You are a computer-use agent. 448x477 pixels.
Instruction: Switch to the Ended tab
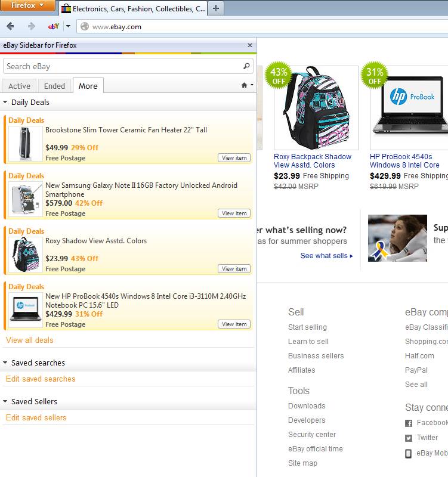[x=54, y=86]
